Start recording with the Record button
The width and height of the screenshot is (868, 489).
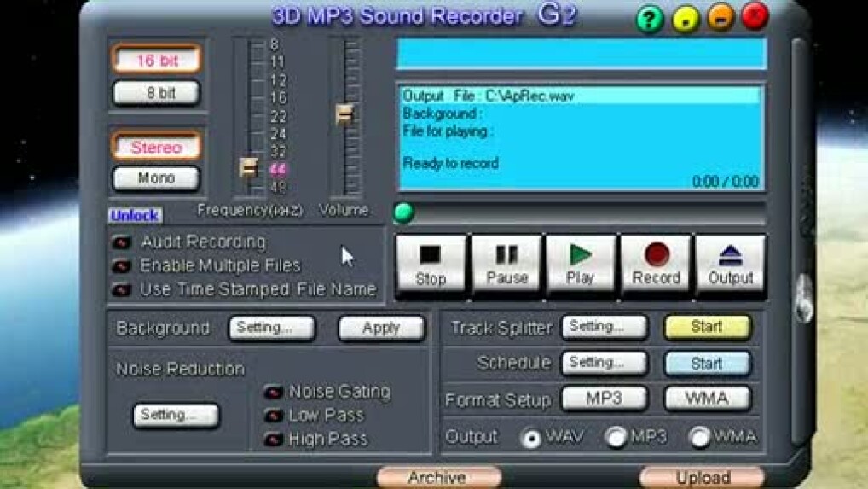click(x=656, y=265)
